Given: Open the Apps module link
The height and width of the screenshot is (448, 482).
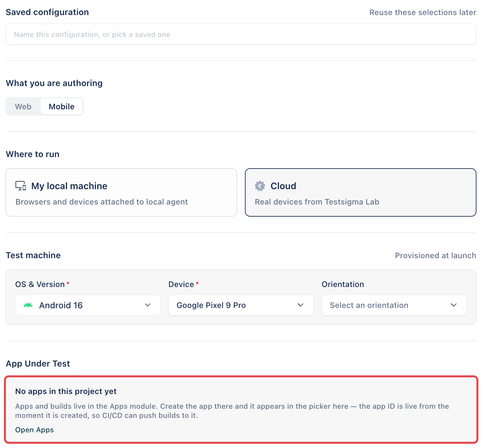Looking at the screenshot, I should tap(34, 430).
